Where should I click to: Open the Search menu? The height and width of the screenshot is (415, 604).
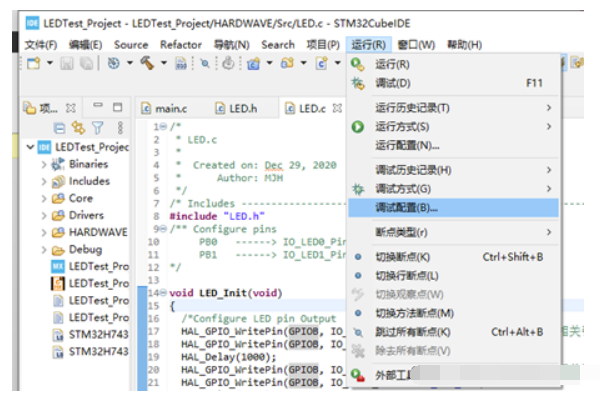click(278, 45)
